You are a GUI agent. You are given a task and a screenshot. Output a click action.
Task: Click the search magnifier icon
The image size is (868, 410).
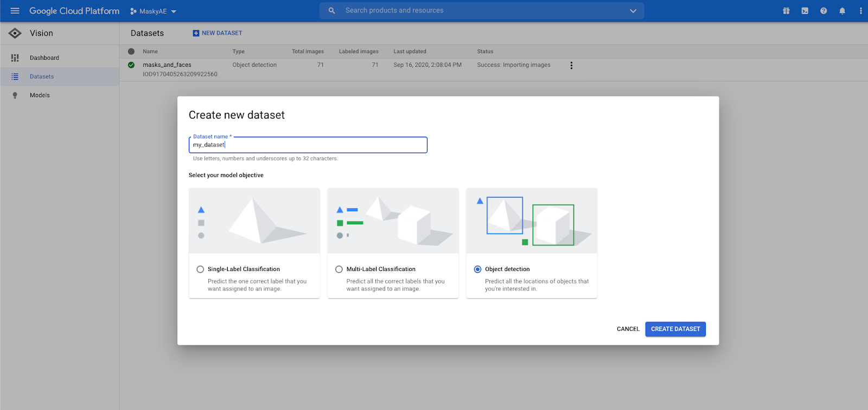pyautogui.click(x=332, y=11)
